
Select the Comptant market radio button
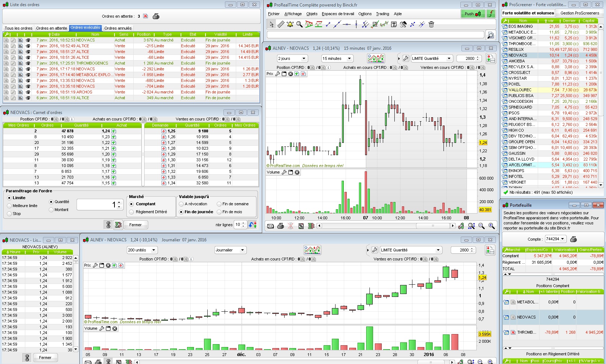(132, 204)
